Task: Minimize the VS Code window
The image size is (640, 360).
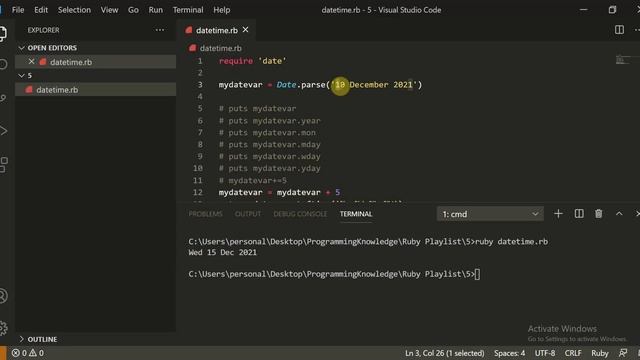Action: pyautogui.click(x=584, y=10)
